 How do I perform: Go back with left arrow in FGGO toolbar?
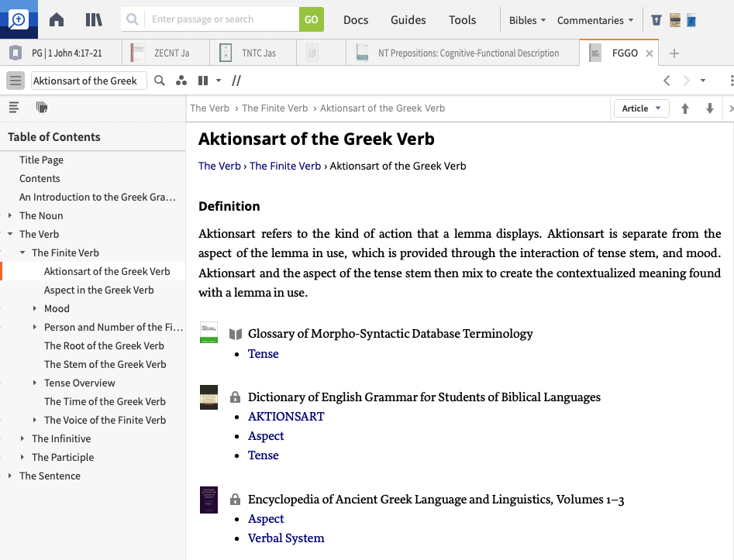point(667,81)
